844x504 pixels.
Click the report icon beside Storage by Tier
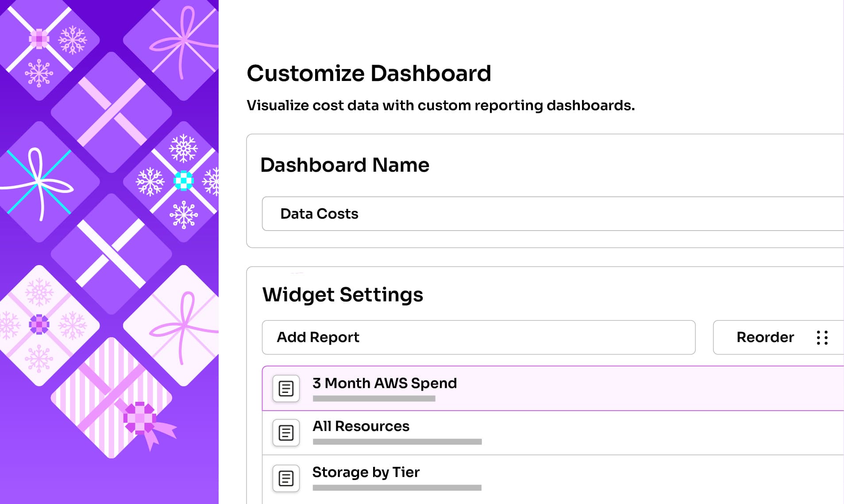click(285, 478)
